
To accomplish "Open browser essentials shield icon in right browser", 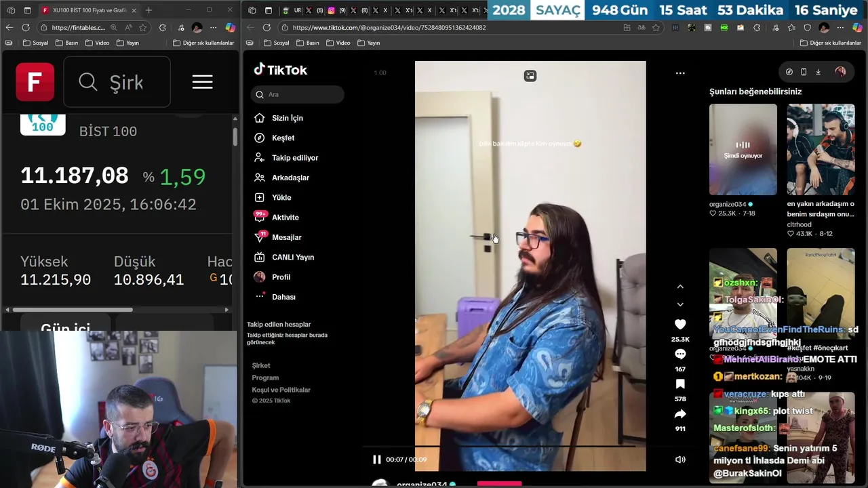I will [807, 27].
